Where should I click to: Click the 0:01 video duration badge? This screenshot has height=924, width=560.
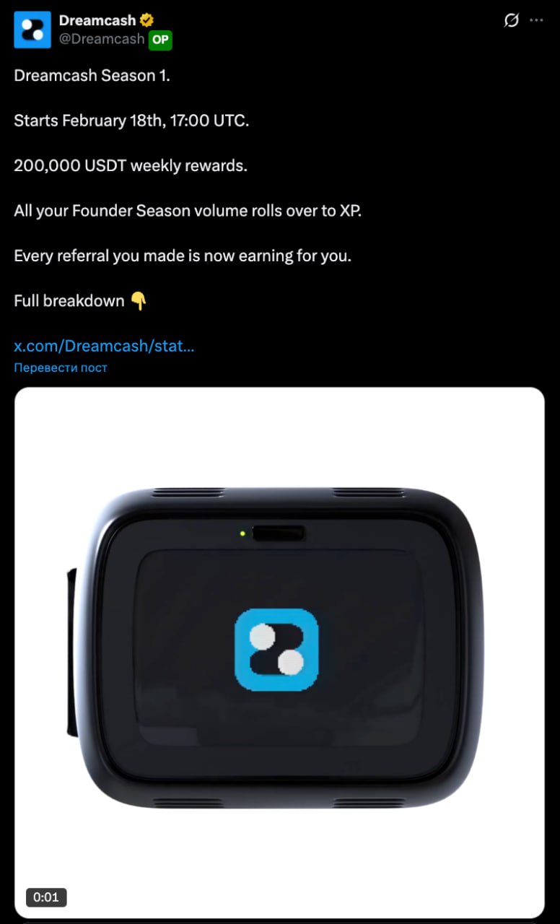46,897
